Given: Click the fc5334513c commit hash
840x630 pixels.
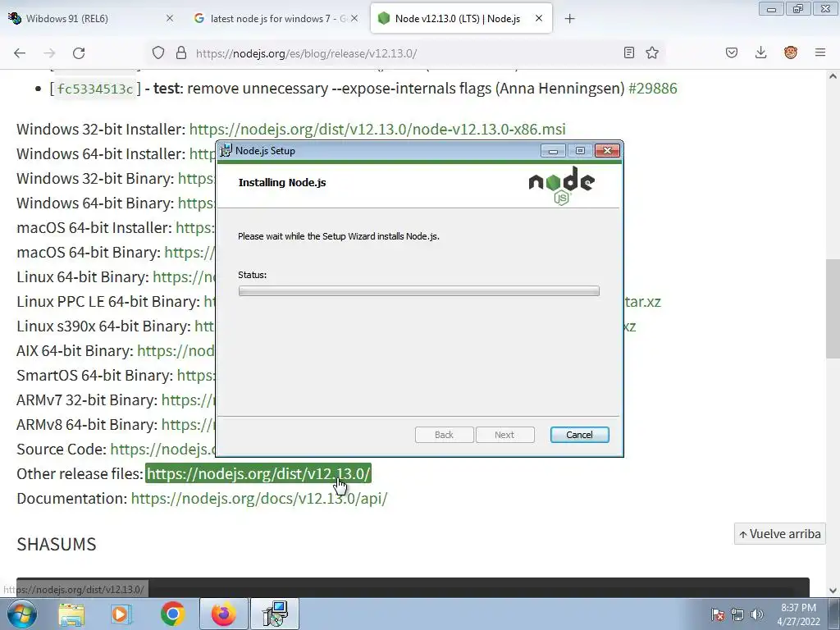Looking at the screenshot, I should tap(95, 89).
